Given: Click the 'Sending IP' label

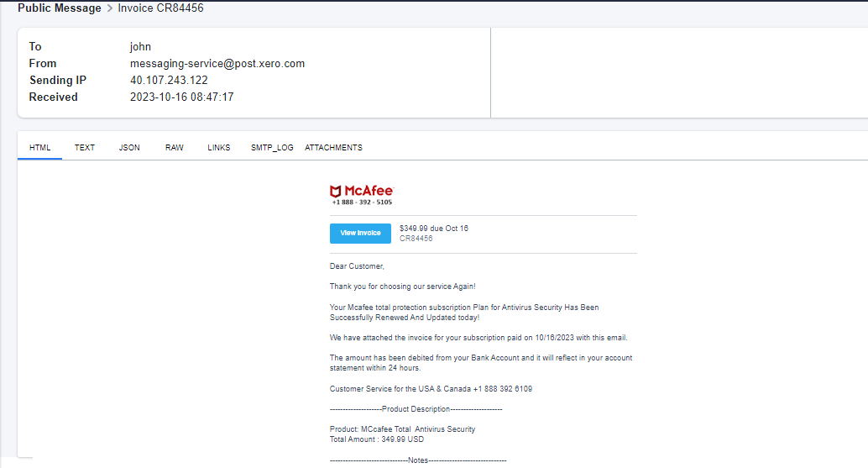Looking at the screenshot, I should coord(58,80).
